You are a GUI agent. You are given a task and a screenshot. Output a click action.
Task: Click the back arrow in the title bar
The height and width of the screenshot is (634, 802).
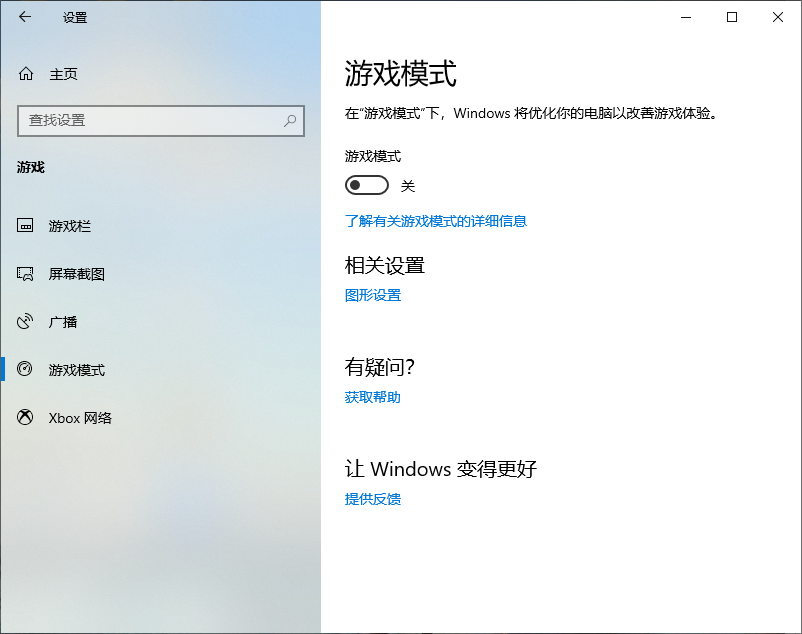click(25, 17)
